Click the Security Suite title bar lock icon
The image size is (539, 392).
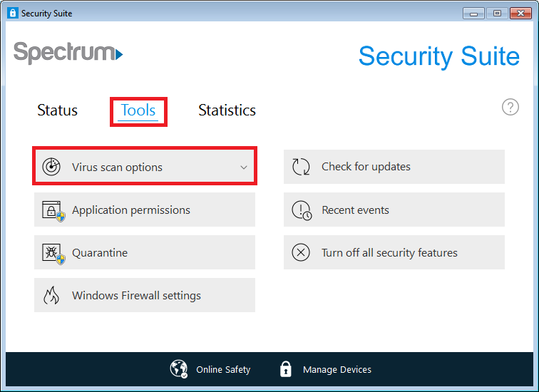[13, 13]
